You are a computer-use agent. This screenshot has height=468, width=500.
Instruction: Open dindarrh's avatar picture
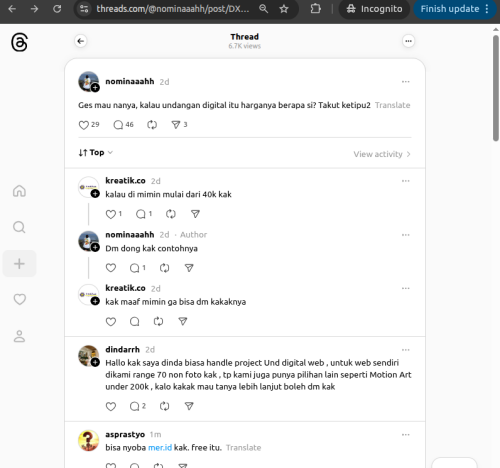tap(88, 355)
